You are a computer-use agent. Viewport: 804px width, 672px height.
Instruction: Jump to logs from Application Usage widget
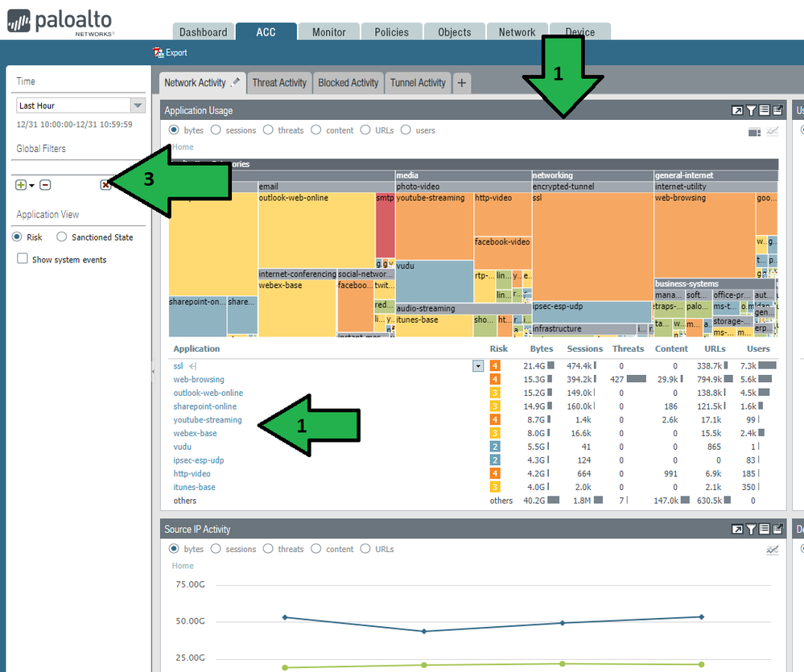pos(764,110)
